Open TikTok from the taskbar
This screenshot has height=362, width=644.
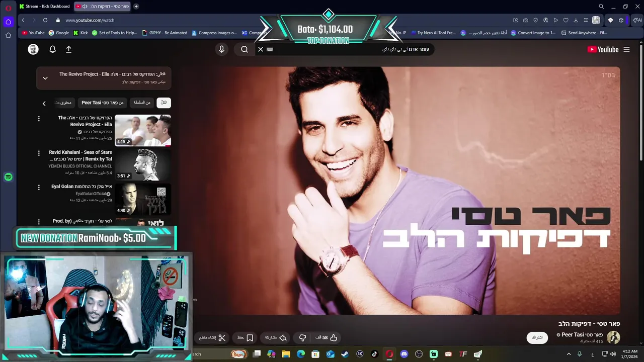coord(374,354)
